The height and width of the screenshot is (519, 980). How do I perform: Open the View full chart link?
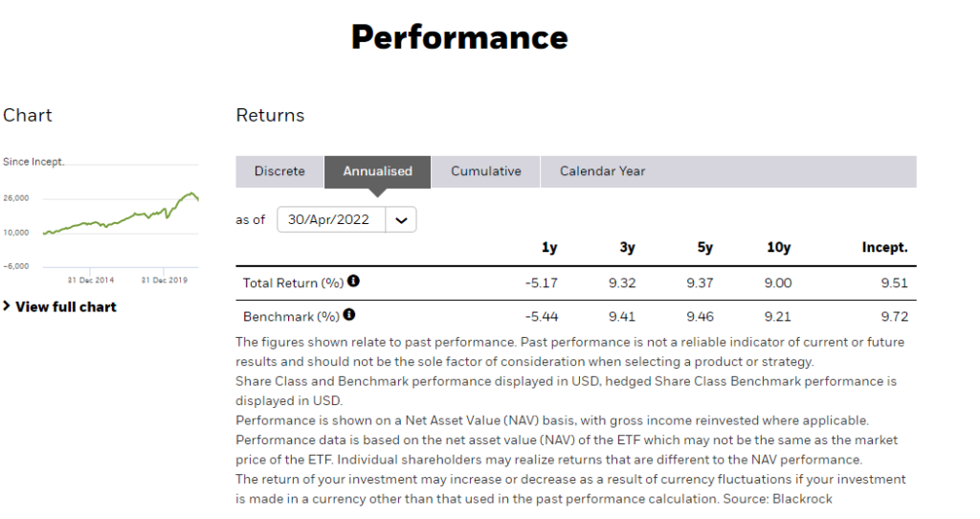click(x=66, y=307)
